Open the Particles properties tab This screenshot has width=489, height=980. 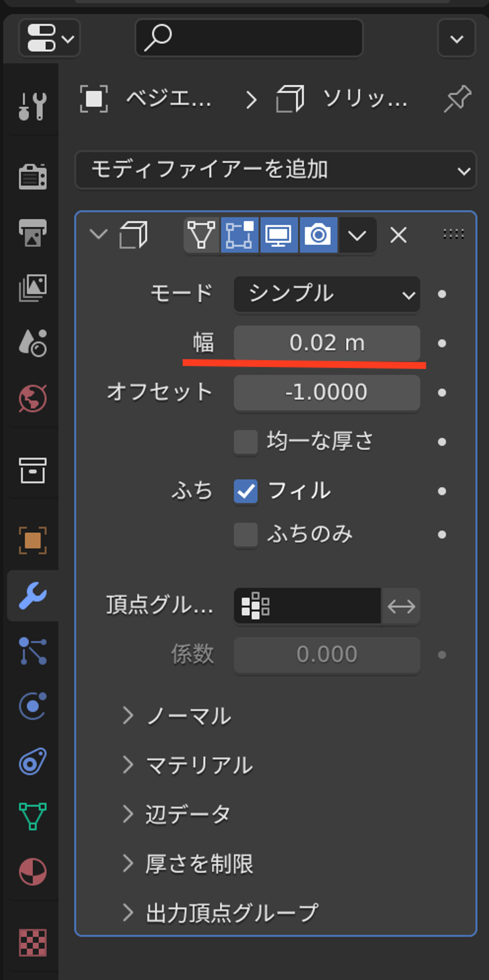tap(33, 651)
